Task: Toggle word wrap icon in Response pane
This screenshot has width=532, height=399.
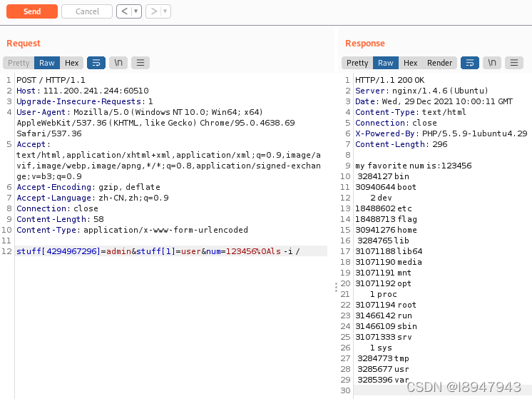Action: tap(470, 63)
